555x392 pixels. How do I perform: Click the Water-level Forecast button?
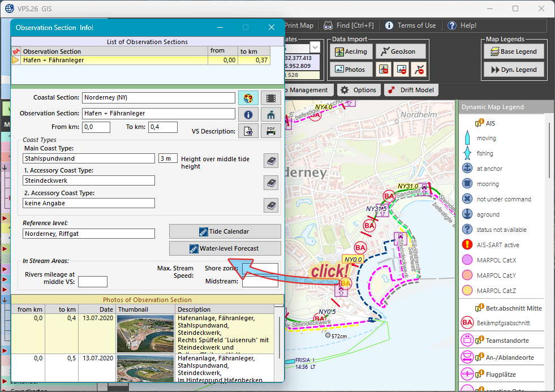click(x=225, y=248)
